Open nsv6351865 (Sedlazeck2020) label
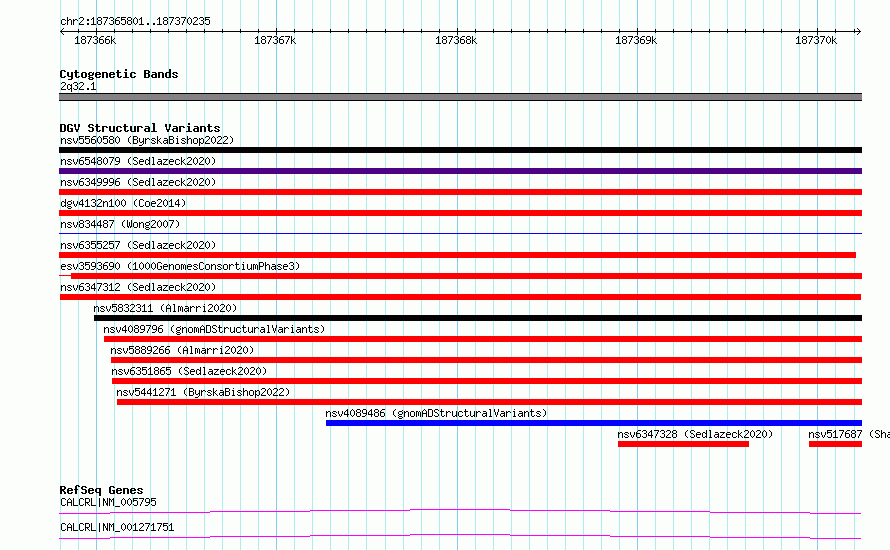The image size is (890, 550). [189, 371]
